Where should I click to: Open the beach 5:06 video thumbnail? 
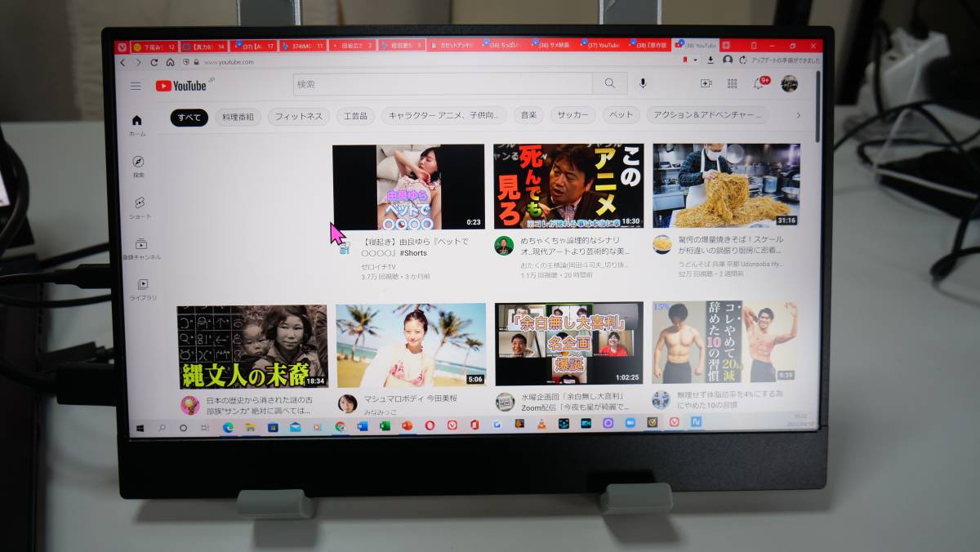(x=411, y=345)
